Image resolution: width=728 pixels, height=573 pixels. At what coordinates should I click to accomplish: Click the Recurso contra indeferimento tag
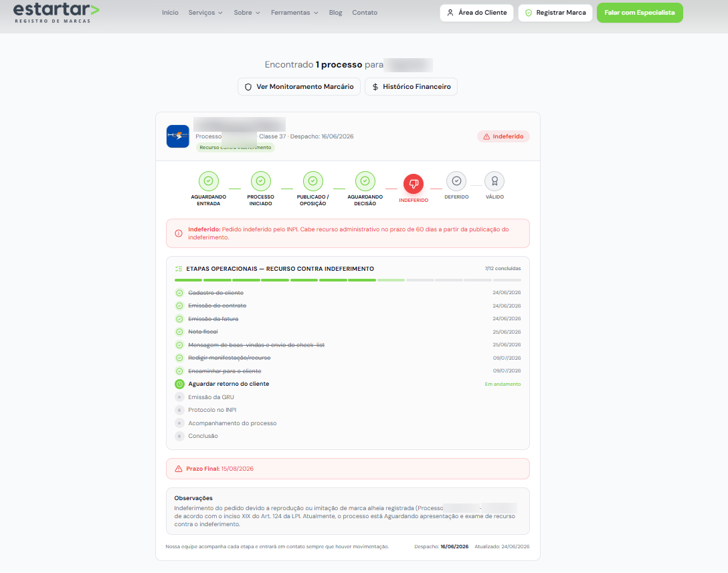pyautogui.click(x=236, y=148)
